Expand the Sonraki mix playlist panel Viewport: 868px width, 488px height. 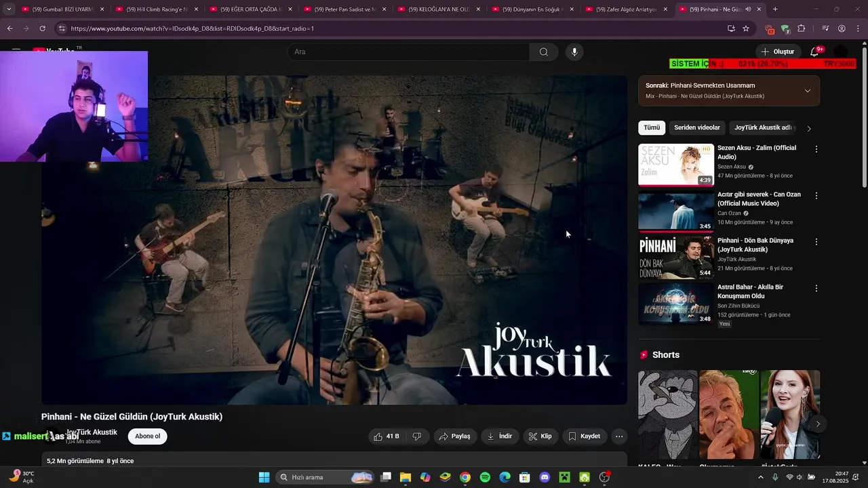(x=807, y=91)
